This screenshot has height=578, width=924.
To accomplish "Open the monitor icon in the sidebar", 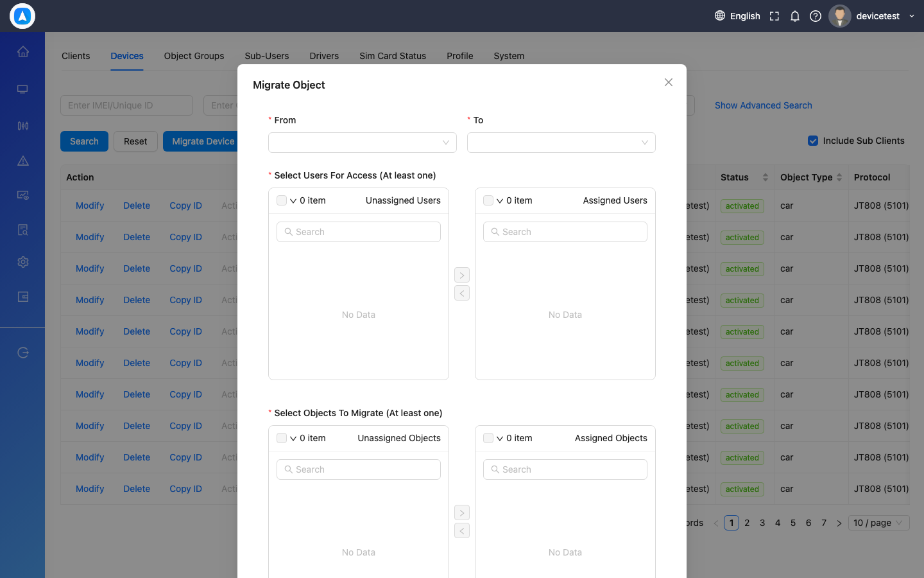I will tap(23, 89).
